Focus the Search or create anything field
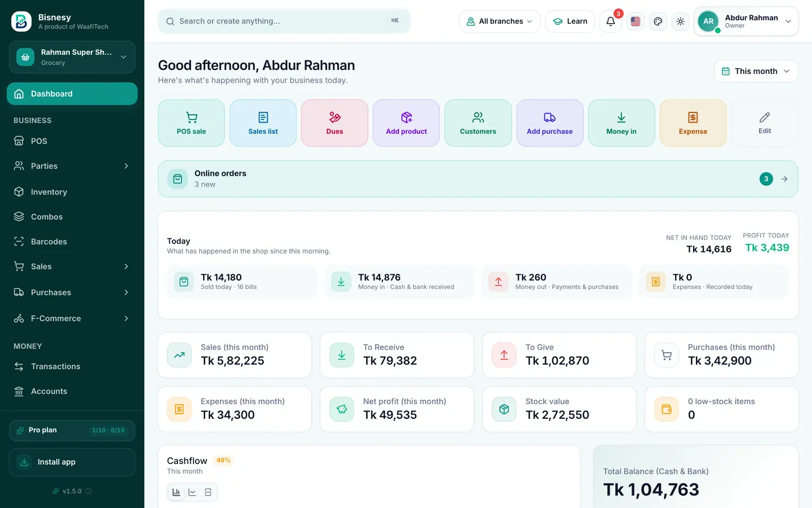This screenshot has width=812, height=508. [284, 21]
